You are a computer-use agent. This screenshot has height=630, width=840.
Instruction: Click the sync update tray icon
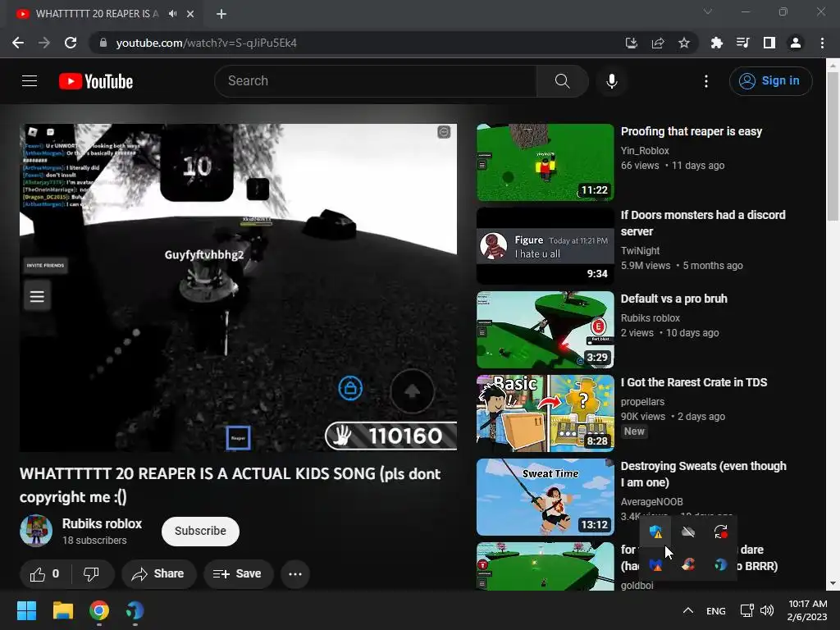(720, 532)
